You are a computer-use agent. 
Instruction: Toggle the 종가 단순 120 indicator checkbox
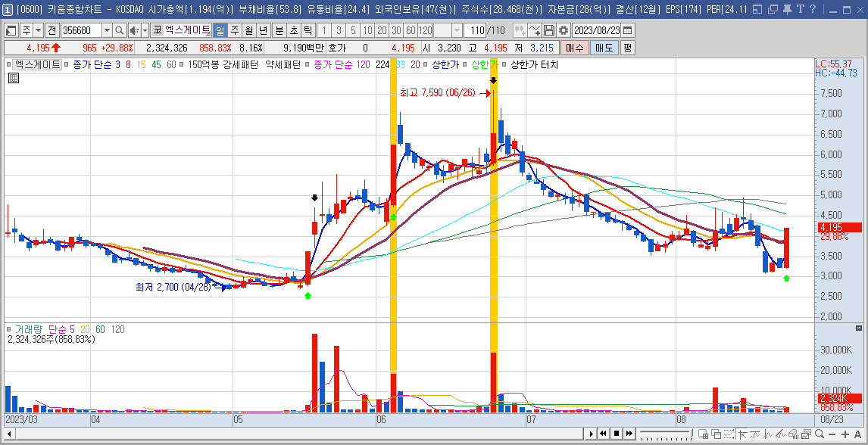(308, 64)
